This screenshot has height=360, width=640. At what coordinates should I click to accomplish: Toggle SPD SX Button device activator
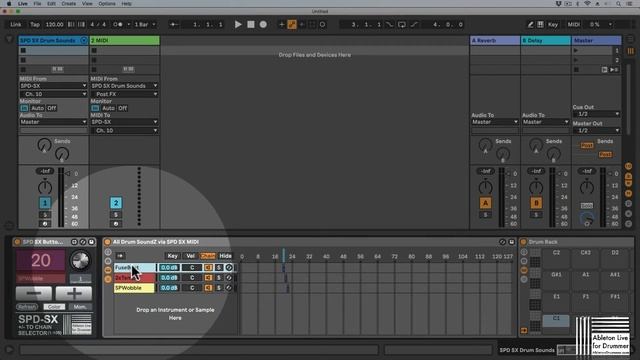coord(17,242)
